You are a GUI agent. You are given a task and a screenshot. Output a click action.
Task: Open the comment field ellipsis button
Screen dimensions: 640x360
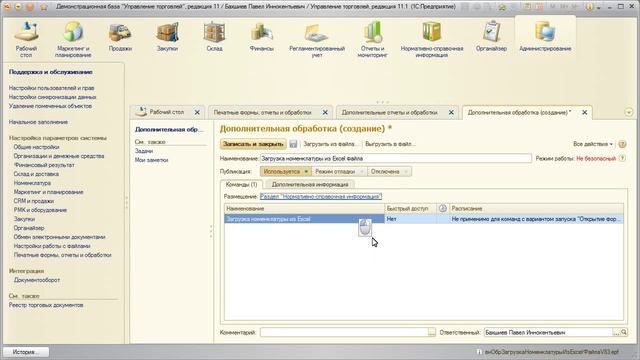[431, 333]
